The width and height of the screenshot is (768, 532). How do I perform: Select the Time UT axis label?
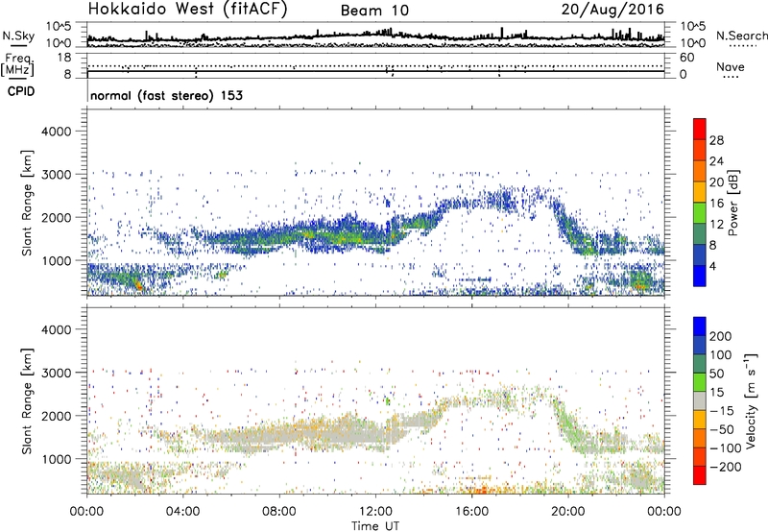click(375, 526)
